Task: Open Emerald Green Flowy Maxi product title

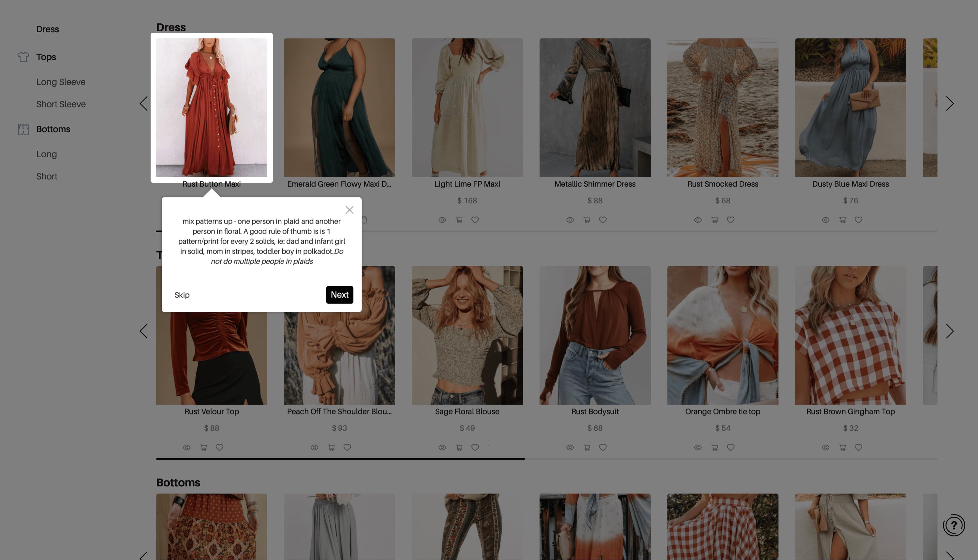Action: (339, 184)
